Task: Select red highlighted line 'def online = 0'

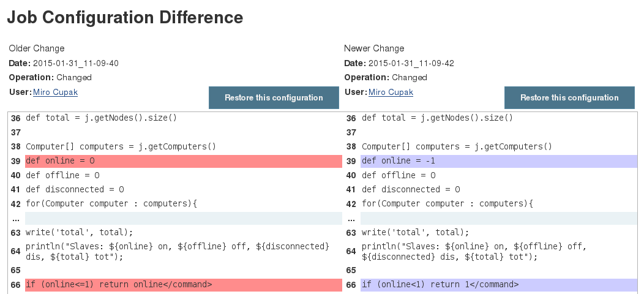Action: click(x=61, y=161)
